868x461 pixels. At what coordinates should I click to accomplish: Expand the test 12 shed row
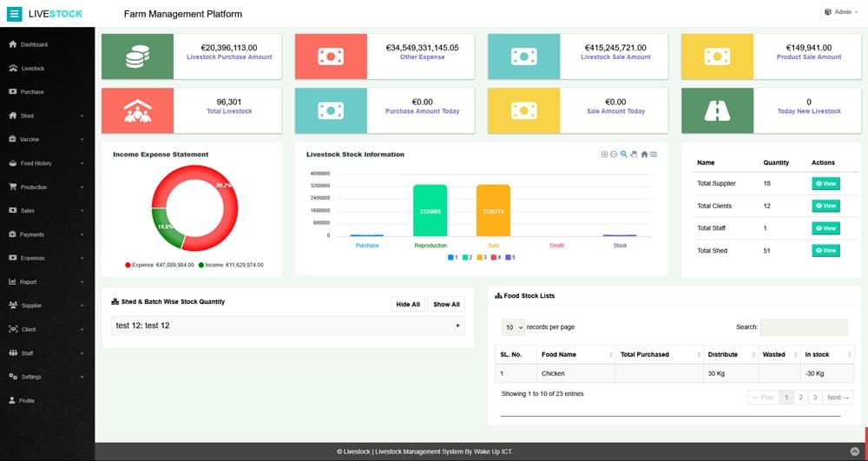coord(457,326)
